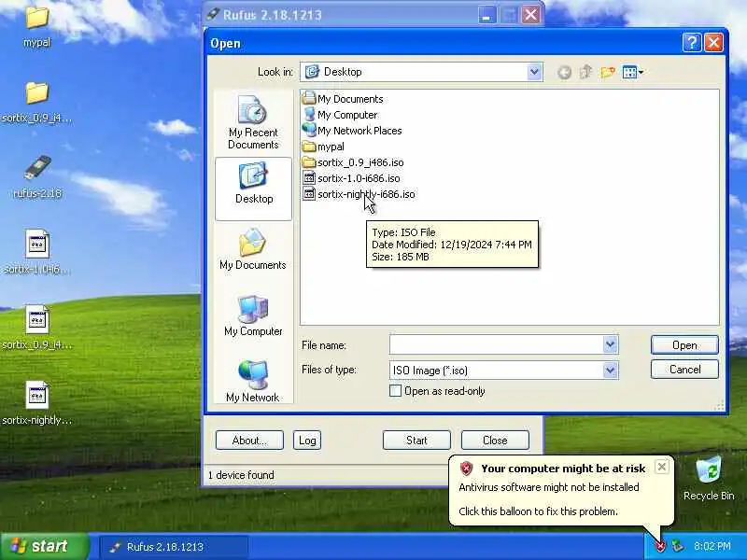Click Log button in Rufus window
747x560 pixels.
click(307, 441)
